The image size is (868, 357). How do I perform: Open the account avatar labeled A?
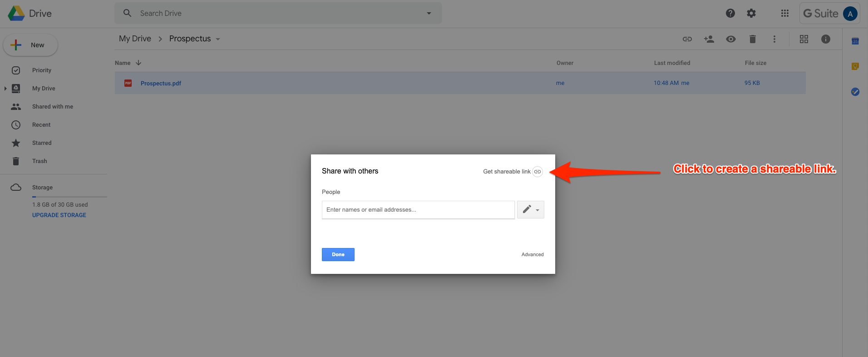click(x=850, y=14)
